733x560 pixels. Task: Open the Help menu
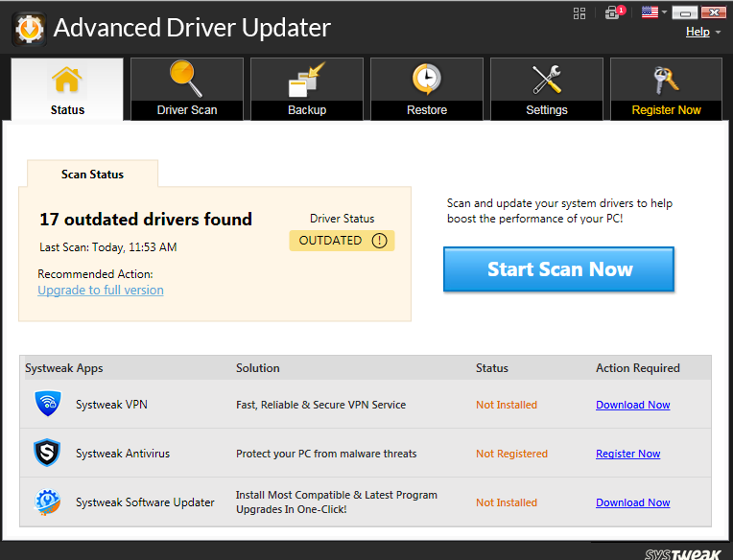click(x=698, y=32)
